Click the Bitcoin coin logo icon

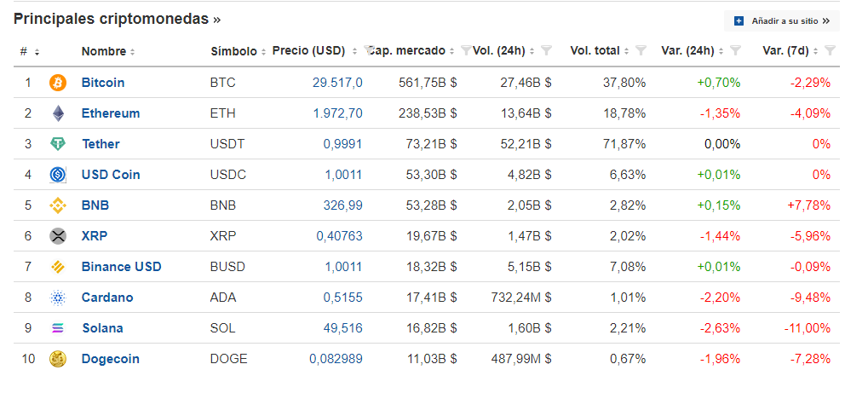58,84
